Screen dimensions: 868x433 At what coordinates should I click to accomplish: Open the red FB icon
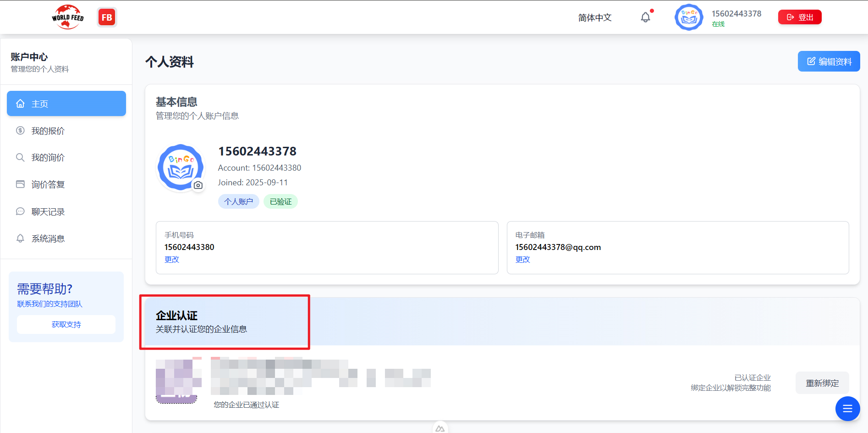(x=107, y=17)
